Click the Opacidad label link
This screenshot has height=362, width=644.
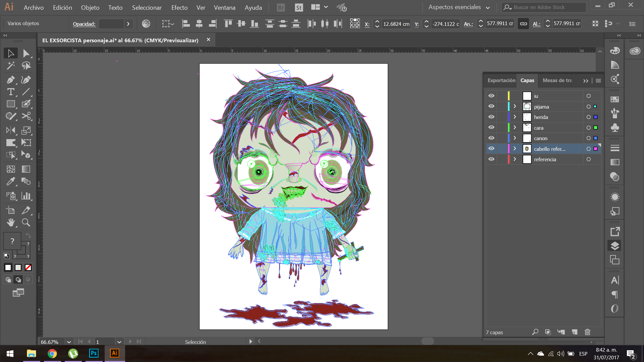[x=84, y=24]
